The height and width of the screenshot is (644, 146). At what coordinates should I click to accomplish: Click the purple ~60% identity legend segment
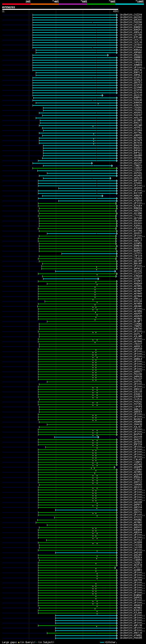[x=73, y=4]
